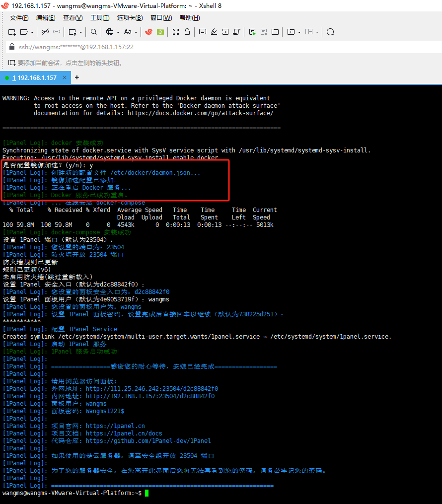Image resolution: width=442 pixels, height=504 pixels.
Task: Click the Encoding globe icon
Action: pyautogui.click(x=110, y=31)
